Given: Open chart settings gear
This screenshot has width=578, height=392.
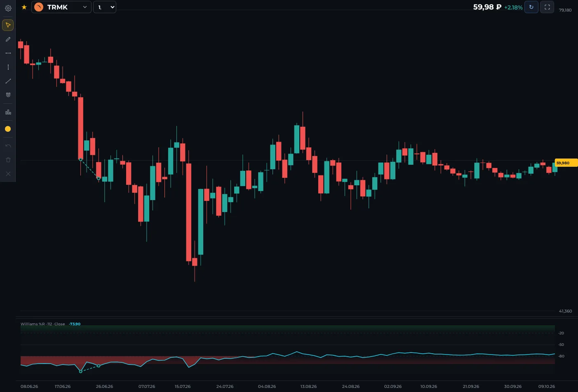Looking at the screenshot, I should 8,8.
